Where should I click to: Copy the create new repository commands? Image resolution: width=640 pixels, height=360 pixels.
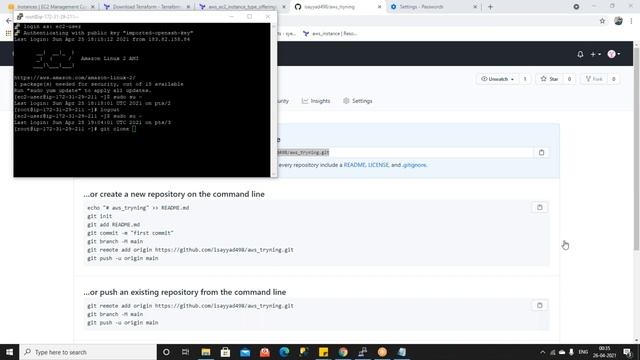(x=540, y=207)
